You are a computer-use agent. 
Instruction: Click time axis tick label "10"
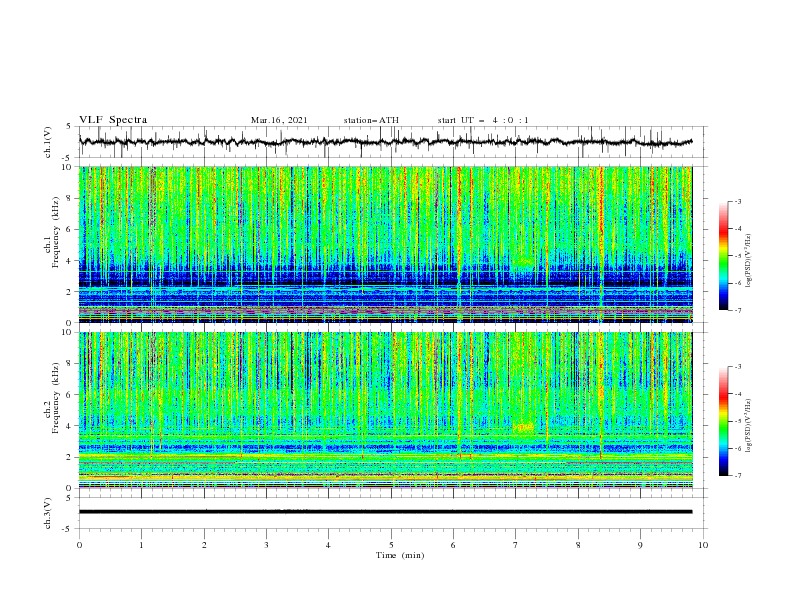click(x=703, y=545)
